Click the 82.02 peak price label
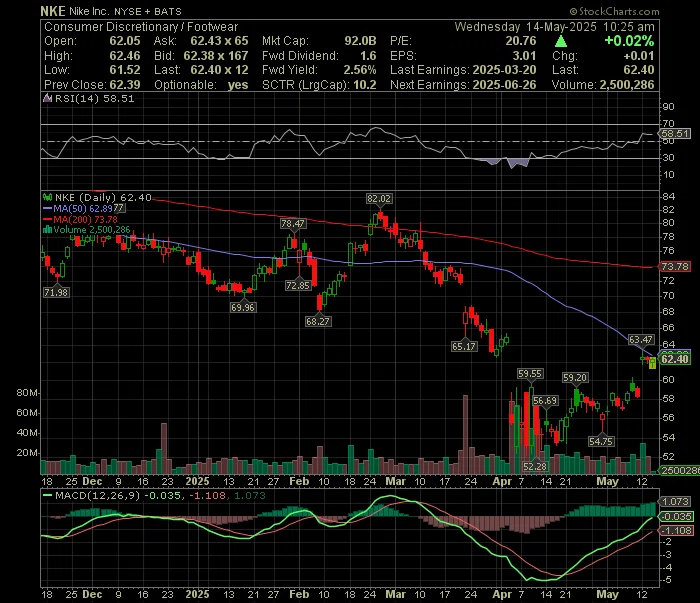The image size is (700, 603). click(x=379, y=199)
